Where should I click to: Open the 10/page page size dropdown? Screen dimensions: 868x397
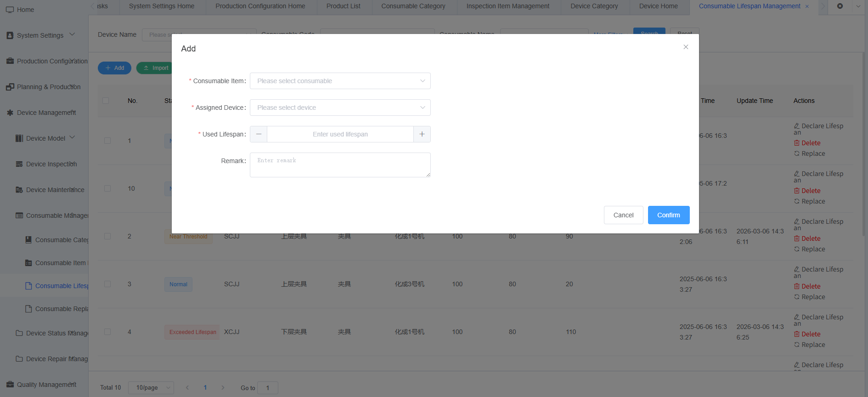(x=151, y=388)
